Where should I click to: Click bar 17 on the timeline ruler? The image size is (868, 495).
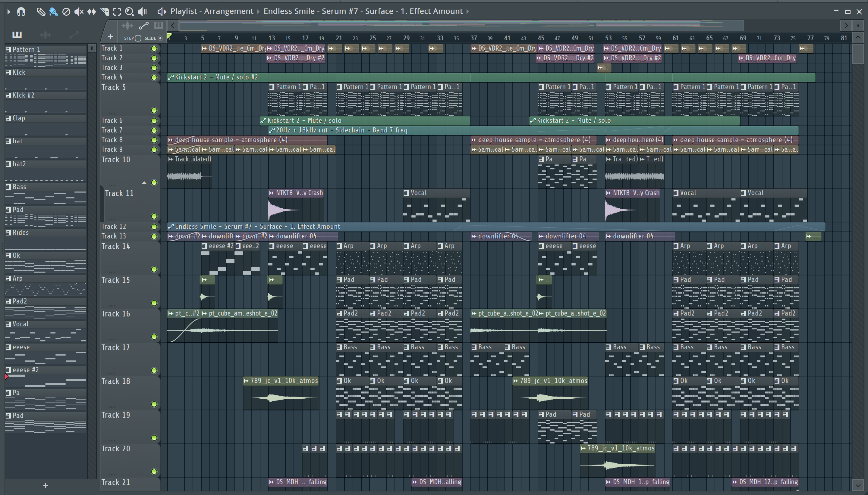pos(305,38)
